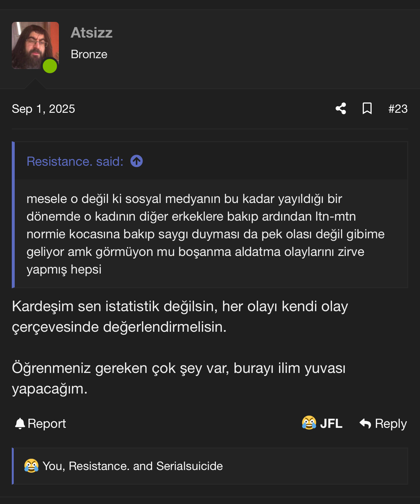Click the green online status dot
Viewport: 420px width, 504px height.
pos(50,66)
